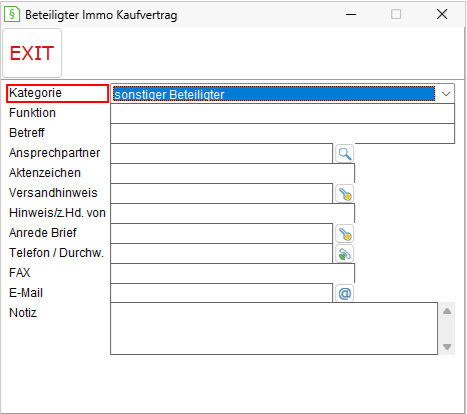Click the Ansprechpartner input field
The height and width of the screenshot is (414, 467).
(221, 154)
